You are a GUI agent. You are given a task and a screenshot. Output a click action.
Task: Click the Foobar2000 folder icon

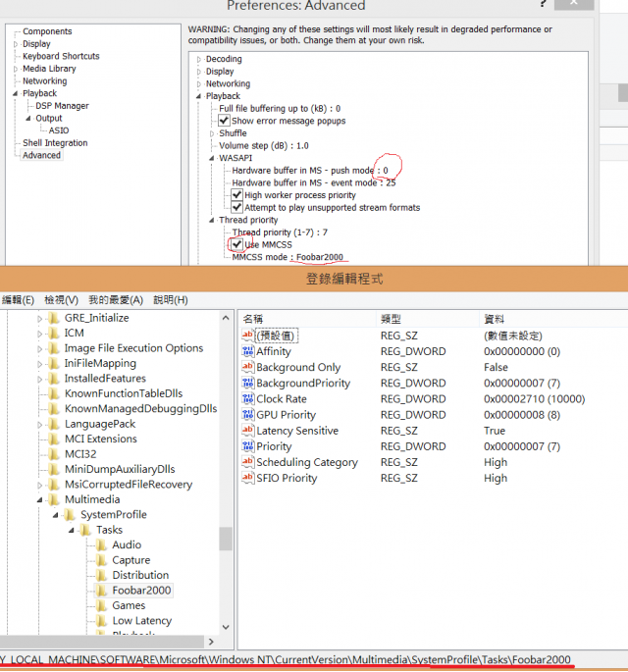(102, 591)
